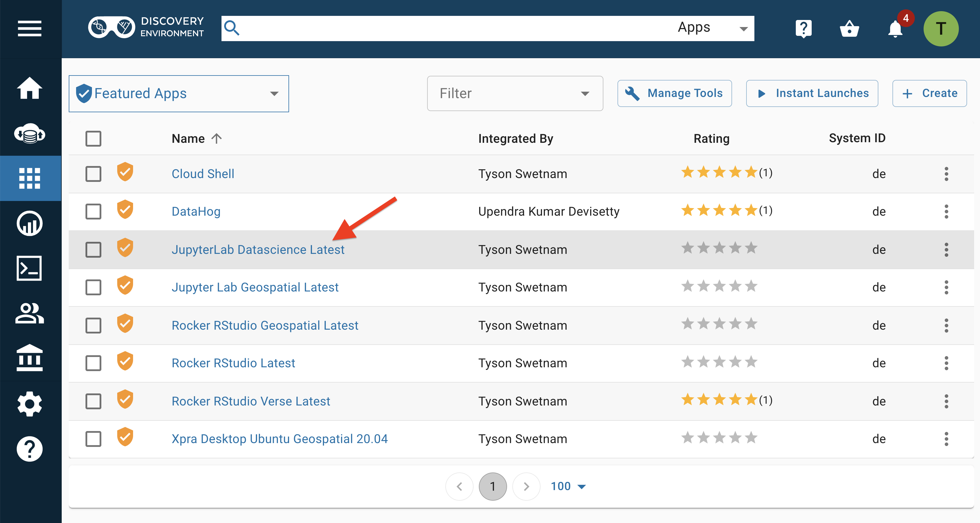This screenshot has width=980, height=523.
Task: Open the Filter dropdown
Action: pos(515,94)
